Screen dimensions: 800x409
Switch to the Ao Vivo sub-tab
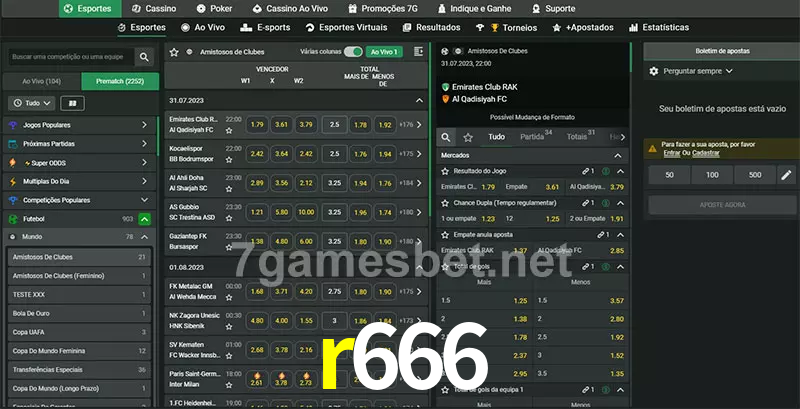(203, 28)
